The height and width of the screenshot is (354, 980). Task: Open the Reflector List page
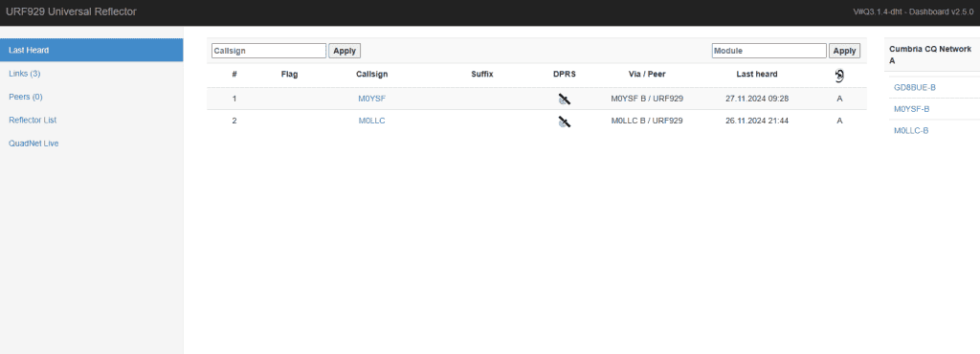[33, 120]
